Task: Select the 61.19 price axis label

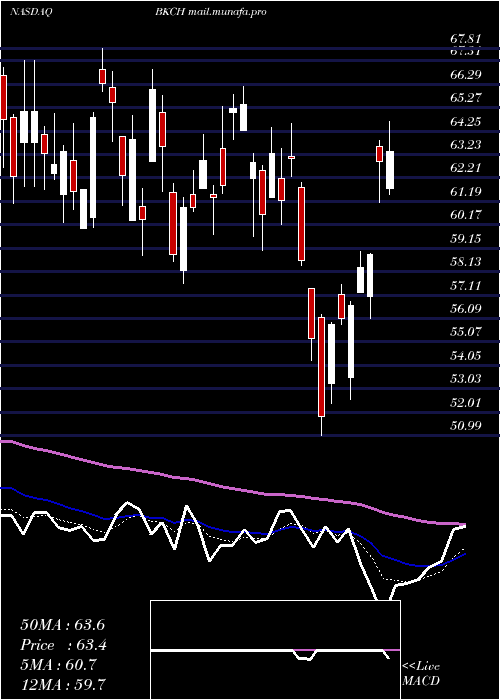Action: tap(466, 192)
